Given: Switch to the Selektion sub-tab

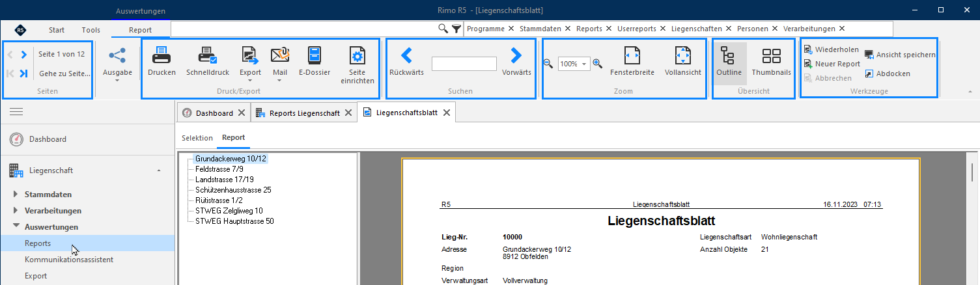Looking at the screenshot, I should click(x=197, y=138).
